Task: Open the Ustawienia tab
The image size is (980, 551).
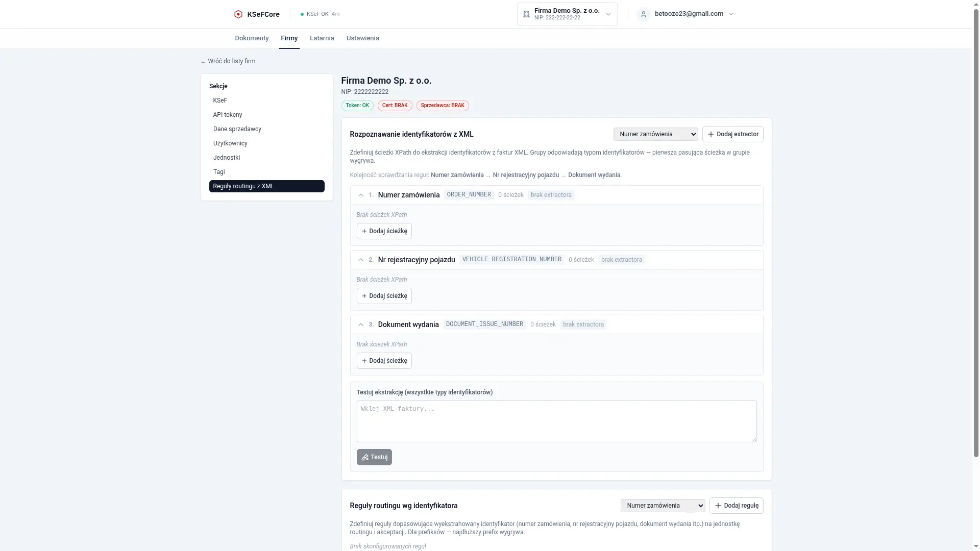Action: tap(362, 38)
